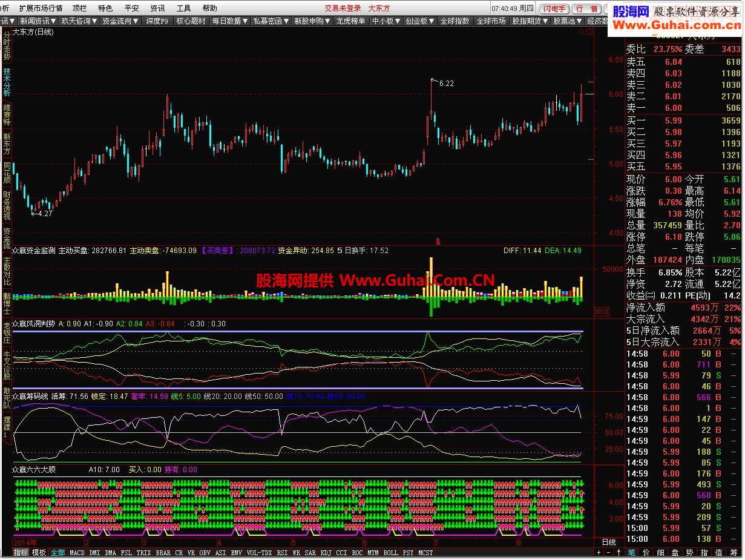Switch to the 敢死队 side tab
The width and height of the screenshot is (745, 560).
tap(7, 398)
